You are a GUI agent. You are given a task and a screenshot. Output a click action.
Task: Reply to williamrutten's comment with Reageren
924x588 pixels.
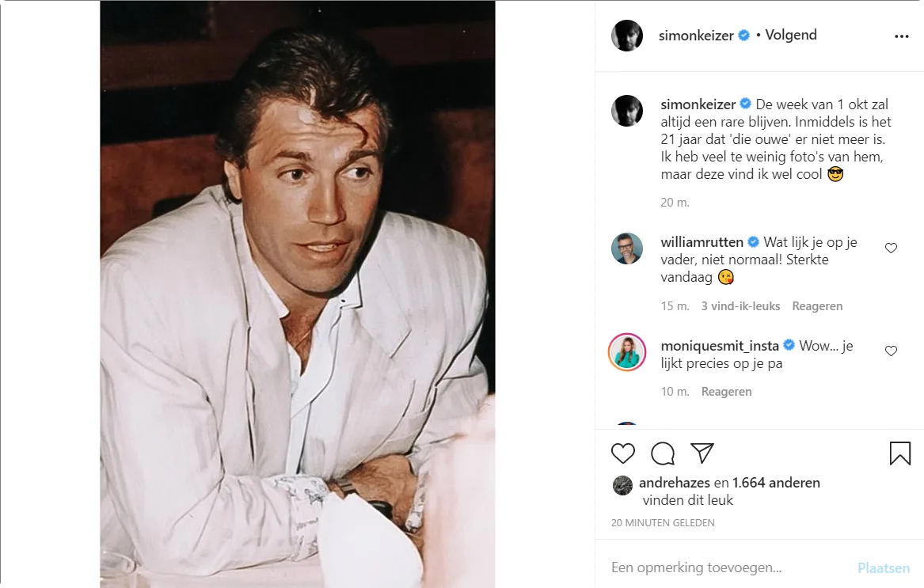(817, 306)
